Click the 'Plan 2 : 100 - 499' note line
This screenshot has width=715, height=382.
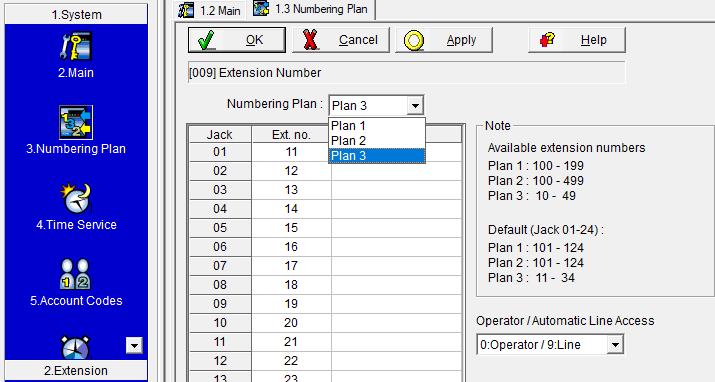[x=536, y=181]
